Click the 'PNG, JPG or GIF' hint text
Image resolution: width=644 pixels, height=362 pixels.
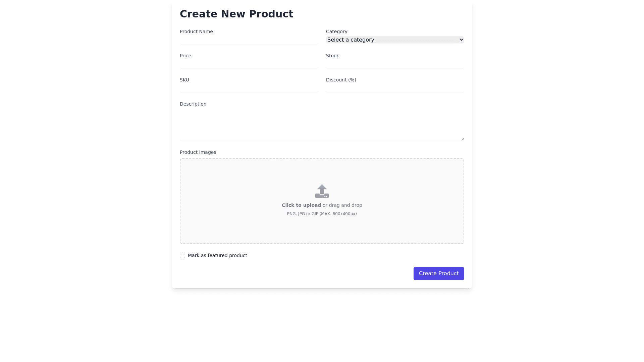pos(322,214)
